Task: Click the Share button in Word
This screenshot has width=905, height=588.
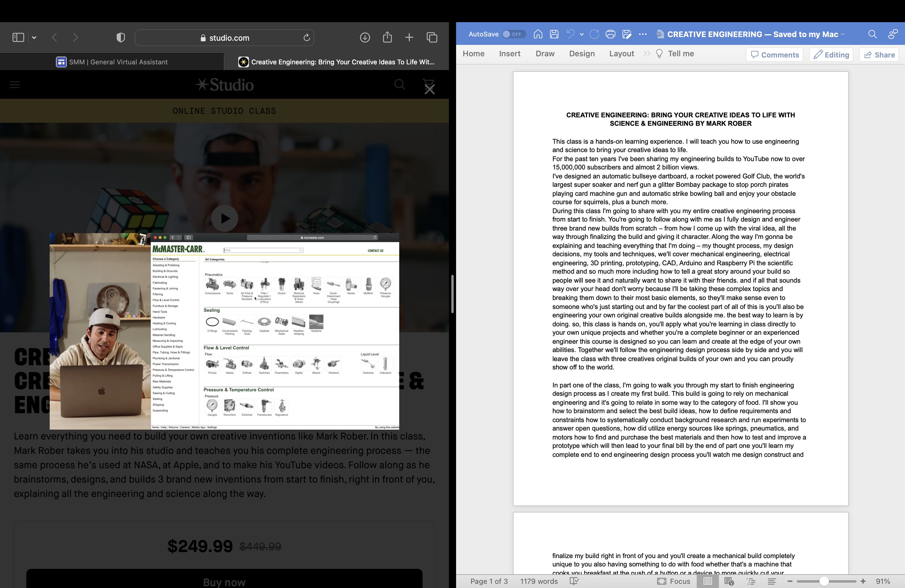Action: (x=879, y=55)
